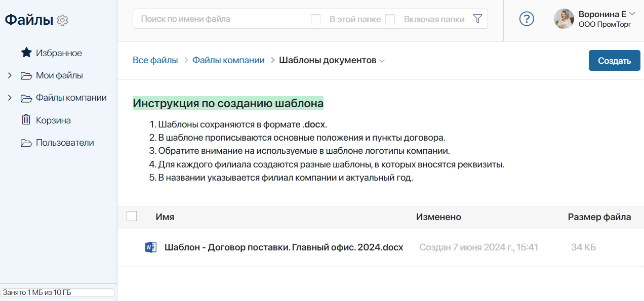Open Корзина in the sidebar
Image resolution: width=644 pixels, height=301 pixels.
pyautogui.click(x=53, y=120)
